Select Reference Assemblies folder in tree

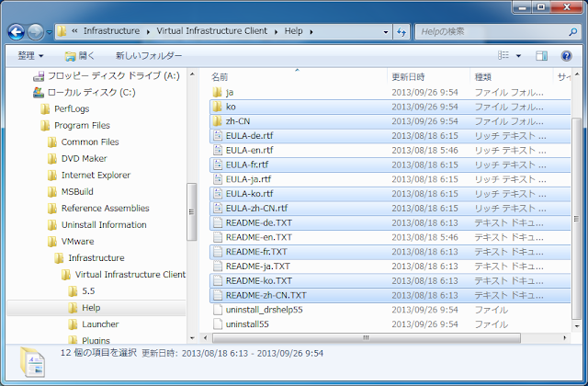tap(98, 209)
